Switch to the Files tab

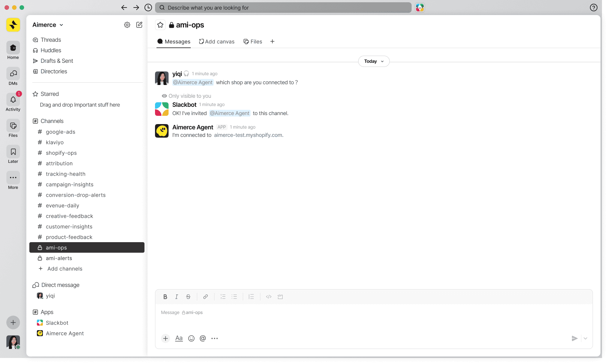(x=253, y=41)
